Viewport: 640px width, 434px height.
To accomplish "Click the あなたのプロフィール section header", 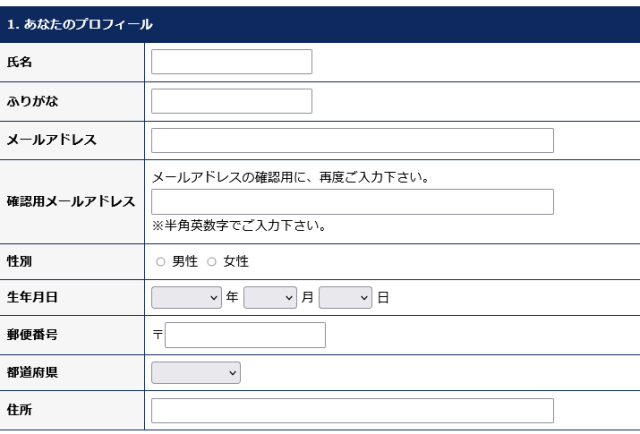I will pos(80,24).
